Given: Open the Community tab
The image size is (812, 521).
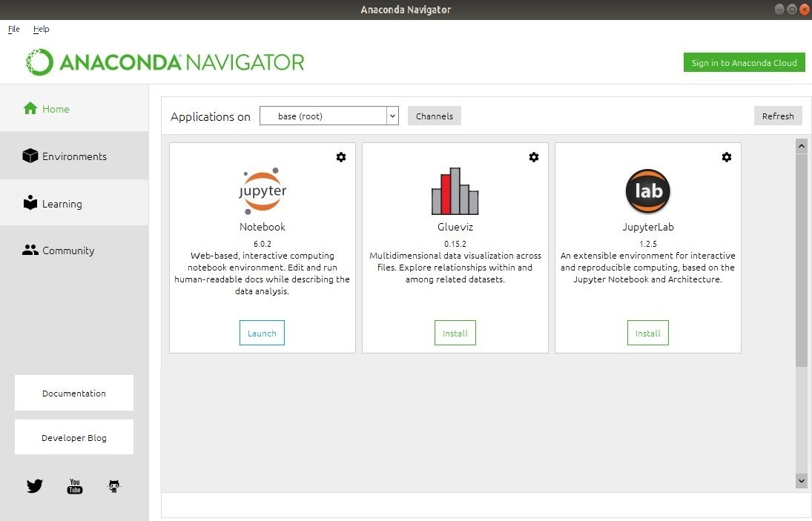Looking at the screenshot, I should [x=74, y=250].
